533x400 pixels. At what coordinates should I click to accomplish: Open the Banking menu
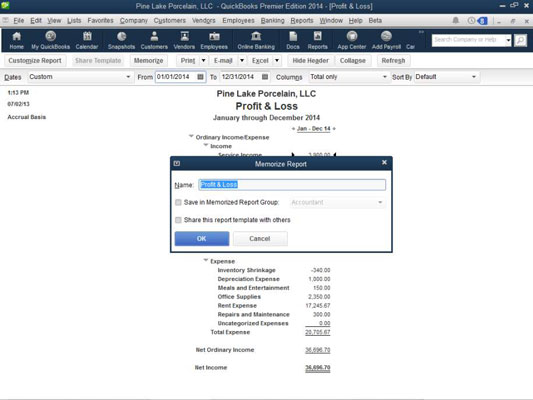(272, 20)
